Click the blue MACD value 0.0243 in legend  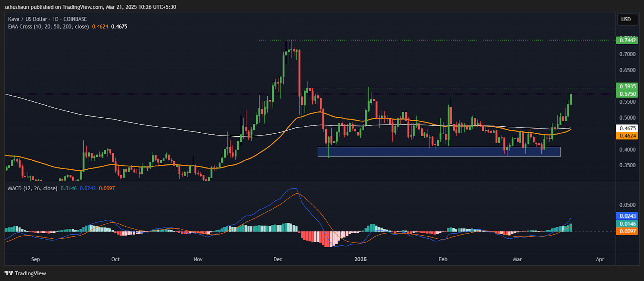click(88, 188)
